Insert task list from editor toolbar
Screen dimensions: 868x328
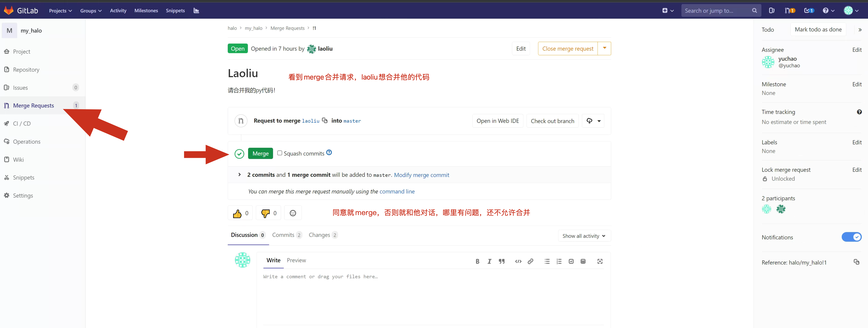[x=571, y=261]
